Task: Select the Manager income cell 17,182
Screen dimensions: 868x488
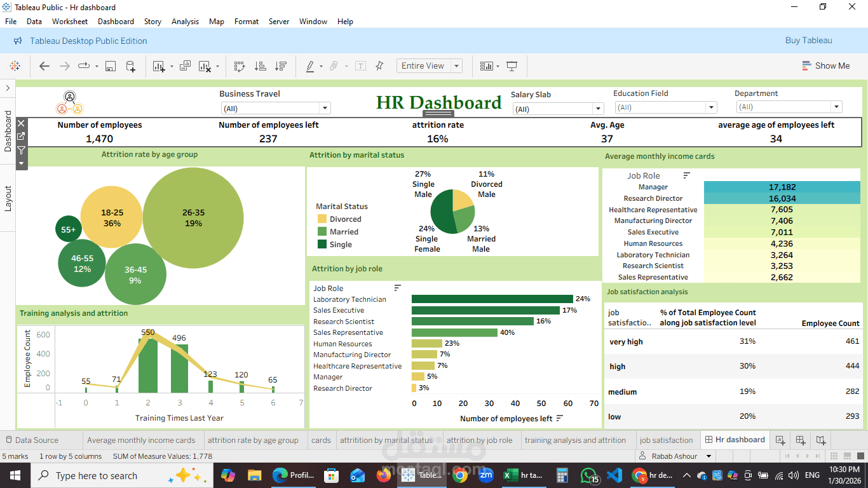Action: tap(782, 187)
